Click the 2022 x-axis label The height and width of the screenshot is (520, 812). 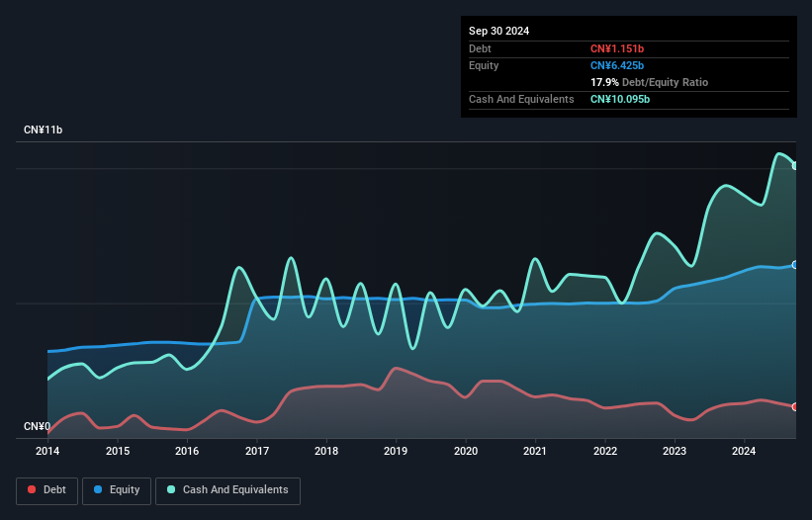(605, 451)
